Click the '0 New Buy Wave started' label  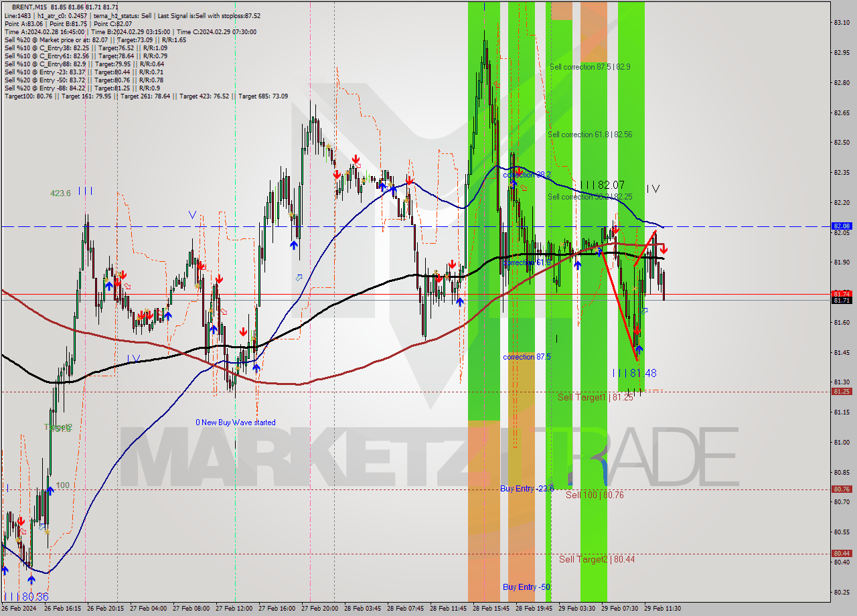tap(236, 422)
